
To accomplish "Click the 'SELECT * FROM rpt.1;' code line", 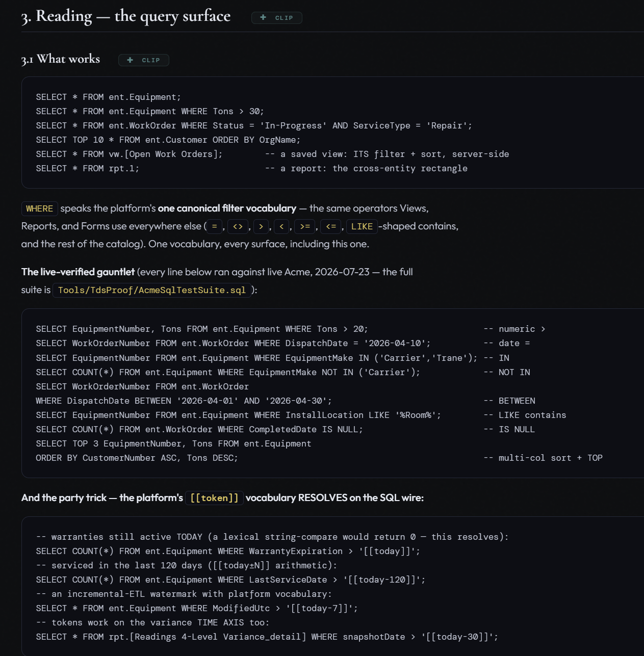I will 87,168.
